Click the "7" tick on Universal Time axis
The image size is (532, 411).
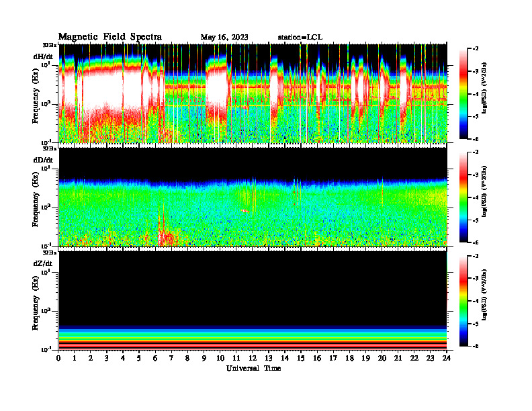172,359
